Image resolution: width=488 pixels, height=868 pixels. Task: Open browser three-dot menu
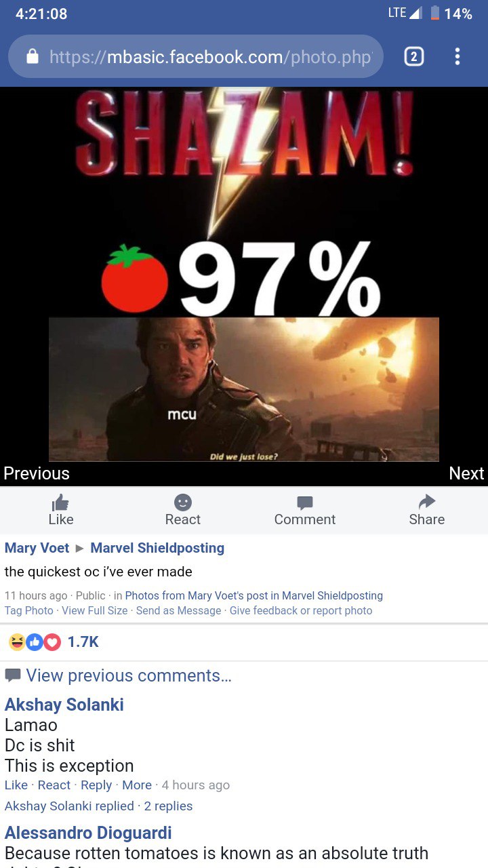[457, 56]
